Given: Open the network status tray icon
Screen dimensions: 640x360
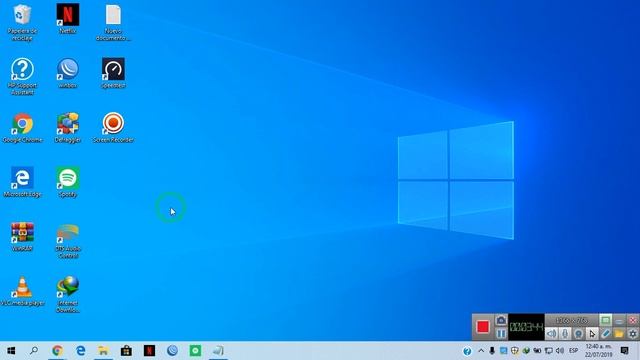Looking at the screenshot, I should [549, 351].
